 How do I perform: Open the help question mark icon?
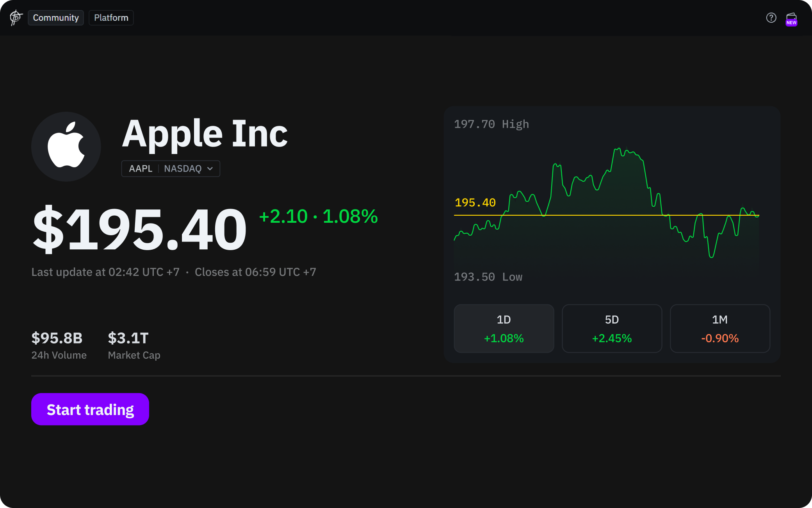click(x=771, y=18)
